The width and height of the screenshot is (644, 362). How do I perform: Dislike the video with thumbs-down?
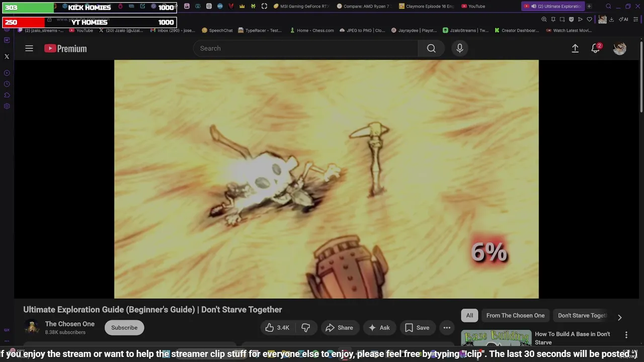tap(306, 328)
